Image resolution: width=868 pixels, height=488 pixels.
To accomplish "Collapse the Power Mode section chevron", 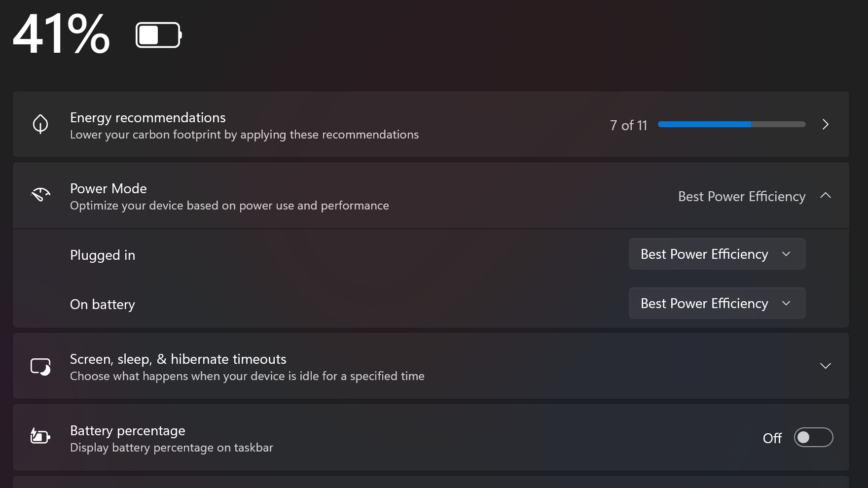I will (x=825, y=196).
